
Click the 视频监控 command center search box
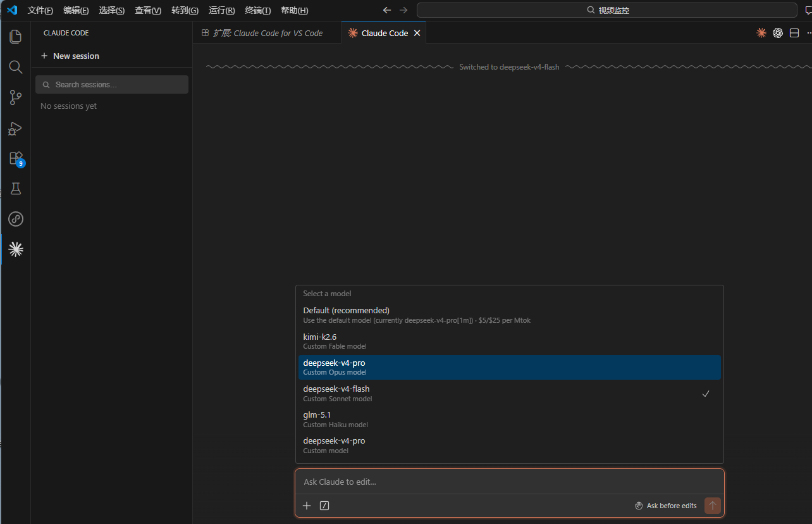coord(607,10)
